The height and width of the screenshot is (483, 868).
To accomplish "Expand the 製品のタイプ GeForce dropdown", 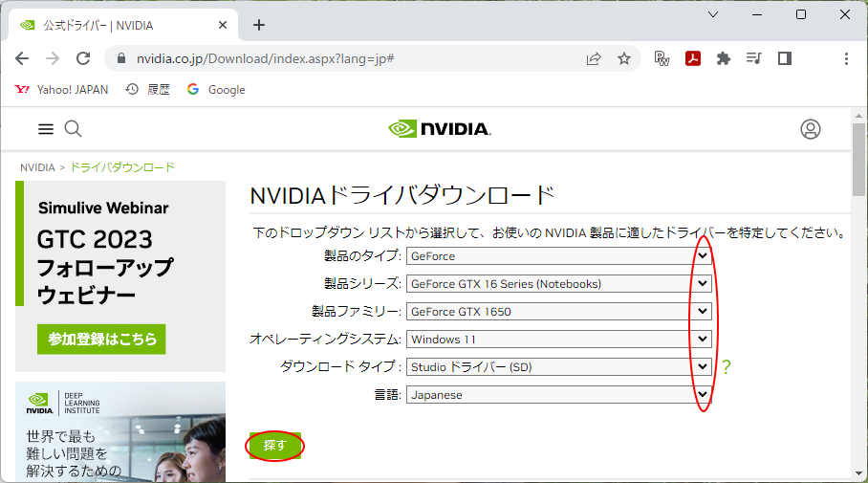I will 558,256.
